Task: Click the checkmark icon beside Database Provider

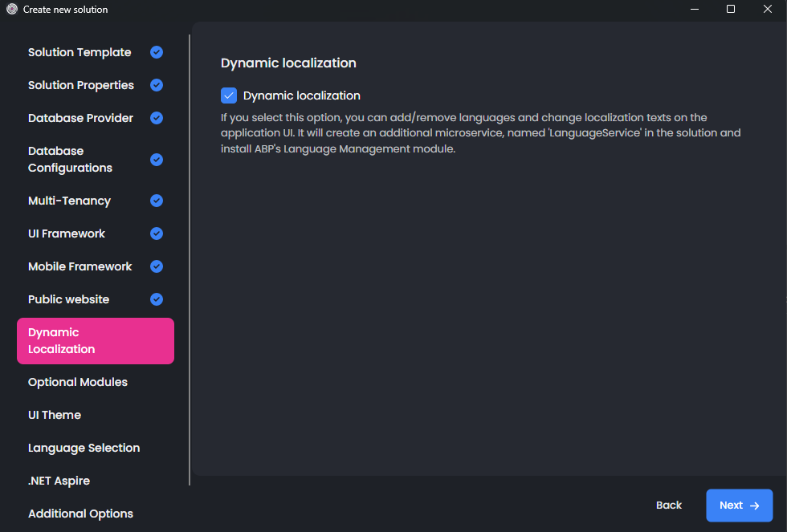Action: [157, 118]
